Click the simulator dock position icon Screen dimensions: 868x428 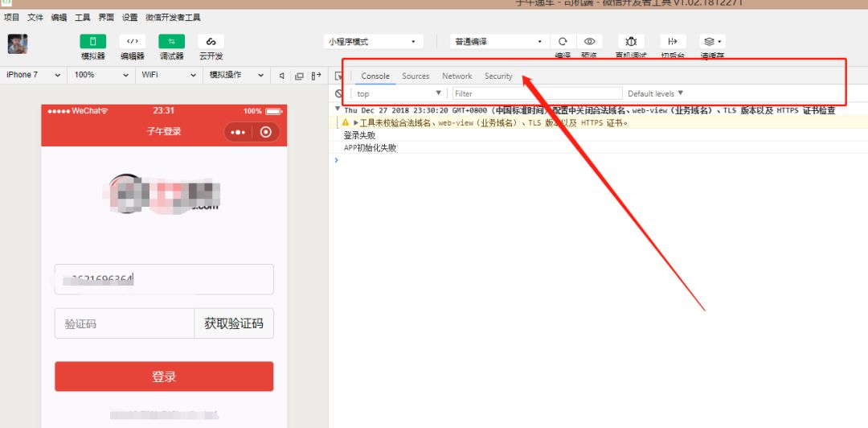(x=316, y=76)
